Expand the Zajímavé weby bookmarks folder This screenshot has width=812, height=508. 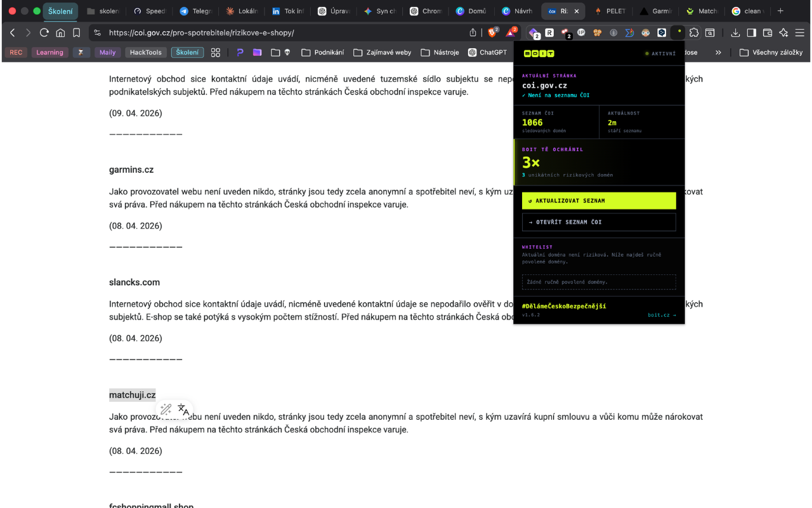(x=382, y=52)
